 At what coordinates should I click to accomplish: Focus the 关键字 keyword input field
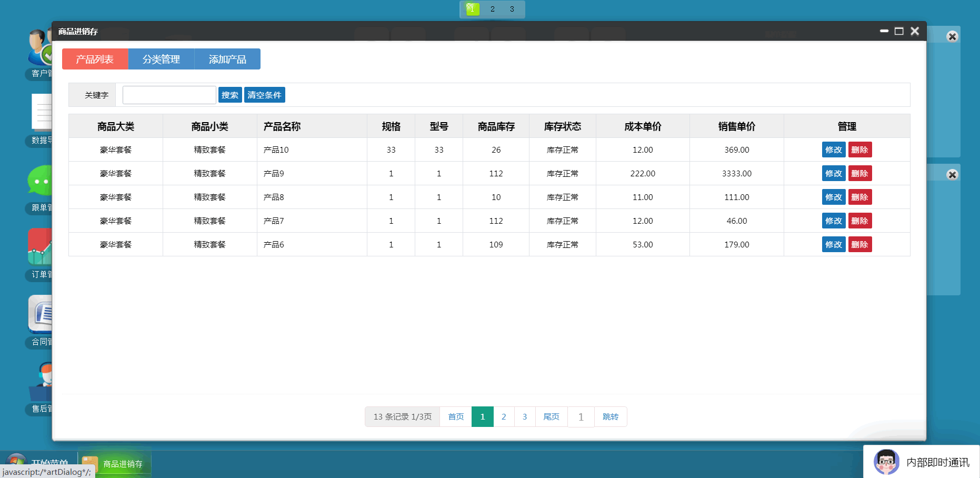(169, 95)
